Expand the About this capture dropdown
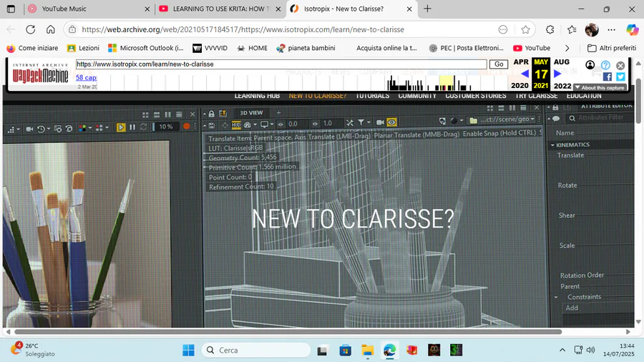The image size is (644, 362). click(x=600, y=87)
